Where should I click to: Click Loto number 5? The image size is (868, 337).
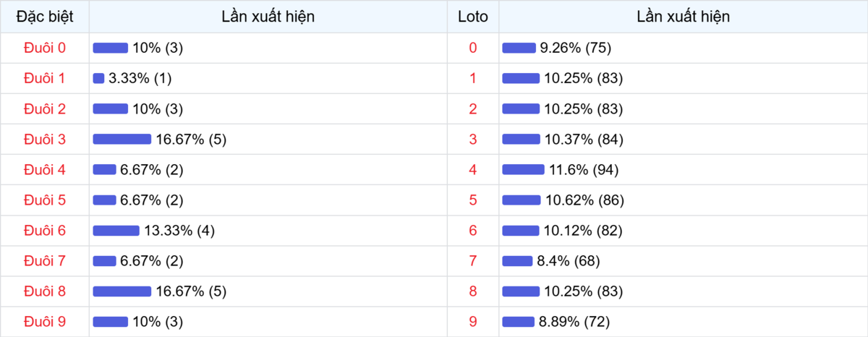pyautogui.click(x=473, y=200)
